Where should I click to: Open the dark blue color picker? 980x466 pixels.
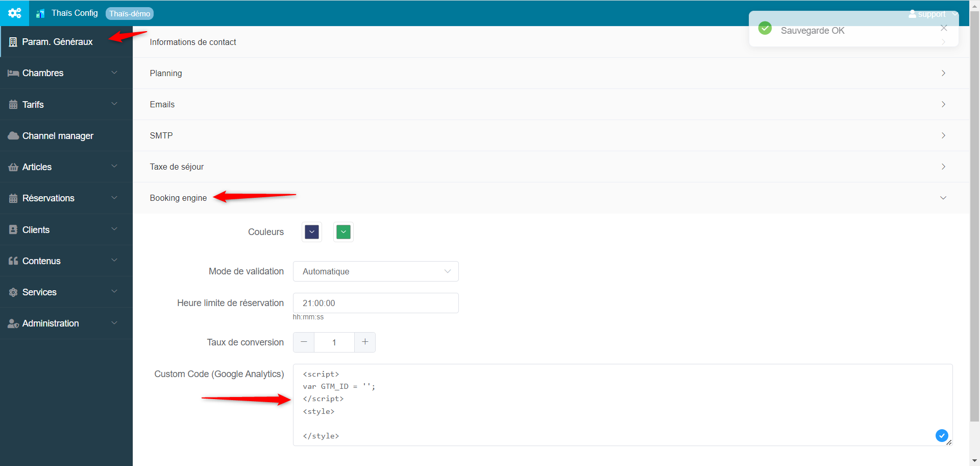click(312, 232)
